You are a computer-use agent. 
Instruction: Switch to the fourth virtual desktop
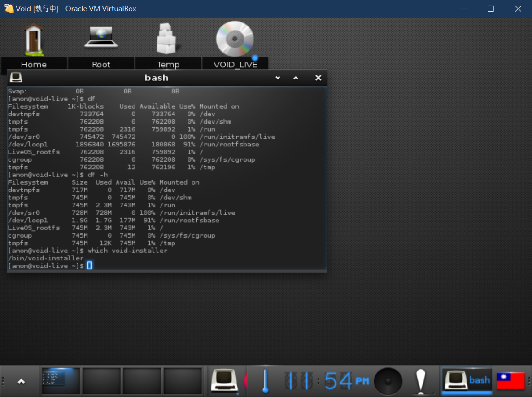tap(182, 381)
